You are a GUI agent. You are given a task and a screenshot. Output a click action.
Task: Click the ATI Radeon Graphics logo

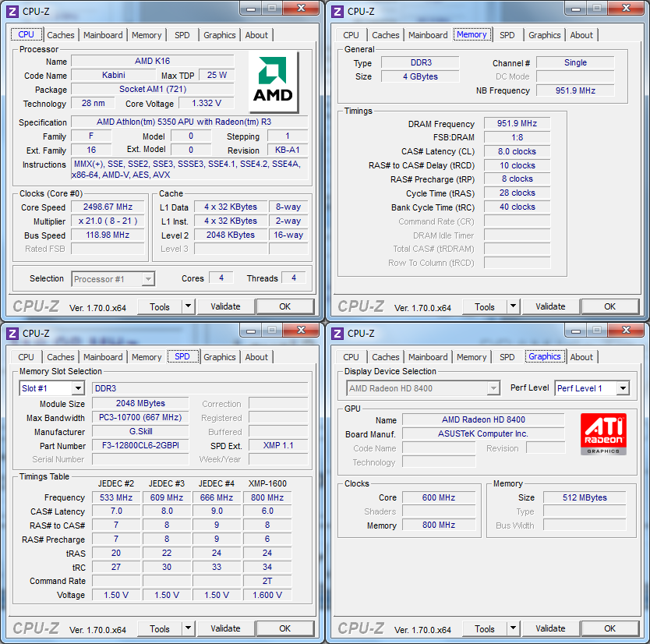(x=602, y=434)
